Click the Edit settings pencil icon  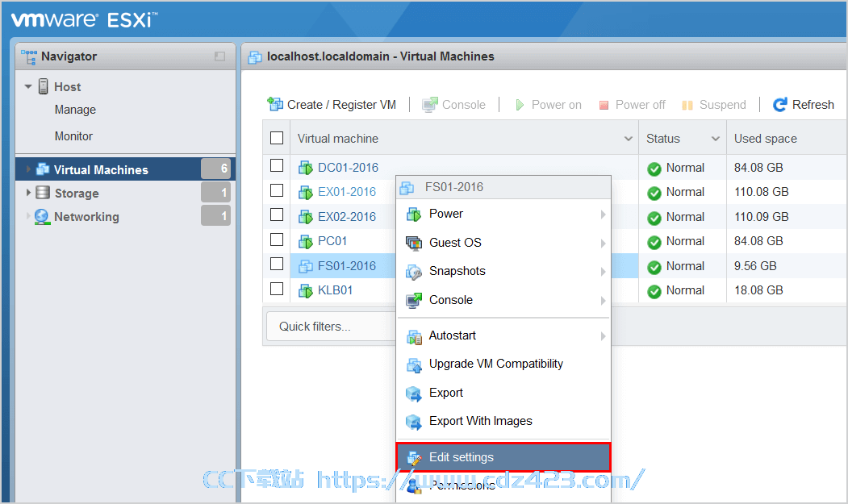[x=414, y=458]
